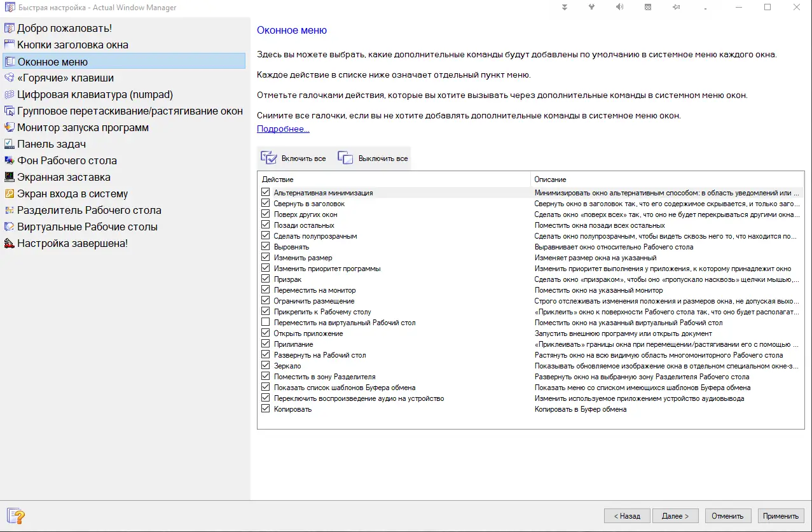The width and height of the screenshot is (812, 532).
Task: Click description «Копировать в Буфер обмена»
Action: coord(581,409)
